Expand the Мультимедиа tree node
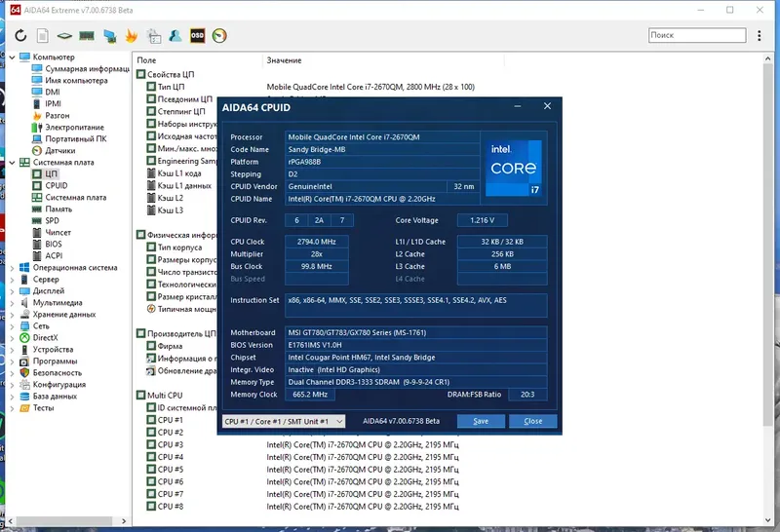Viewport: 780px width, 532px height. 12,303
